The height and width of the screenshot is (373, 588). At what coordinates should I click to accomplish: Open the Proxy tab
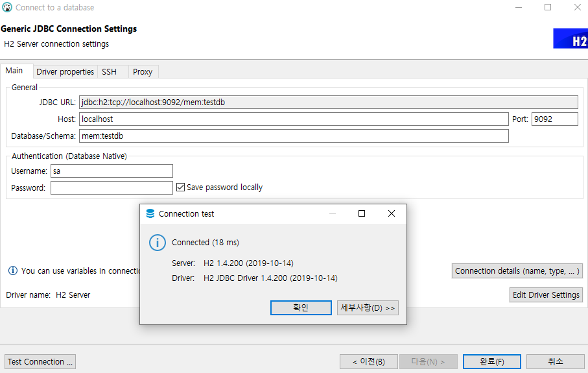(143, 71)
